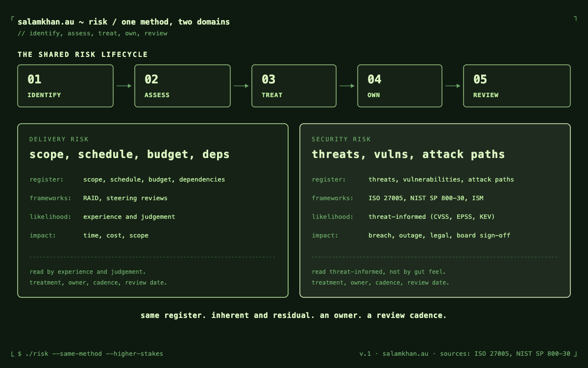Image resolution: width=588 pixels, height=368 pixels.
Task: Click 'threats, vulnerabilities, attack paths' register value
Action: (x=441, y=180)
